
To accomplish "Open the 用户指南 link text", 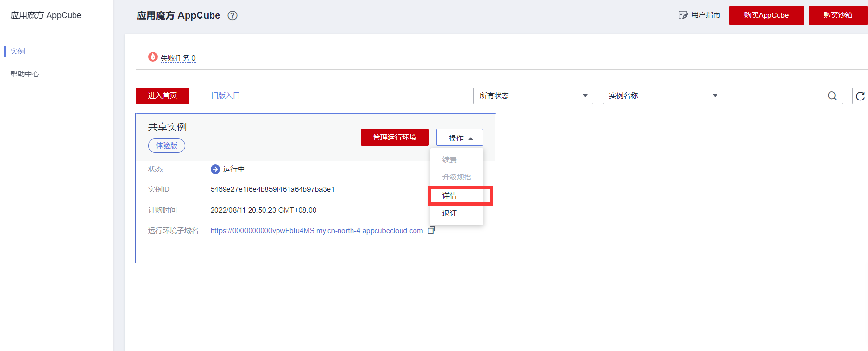I will [706, 15].
